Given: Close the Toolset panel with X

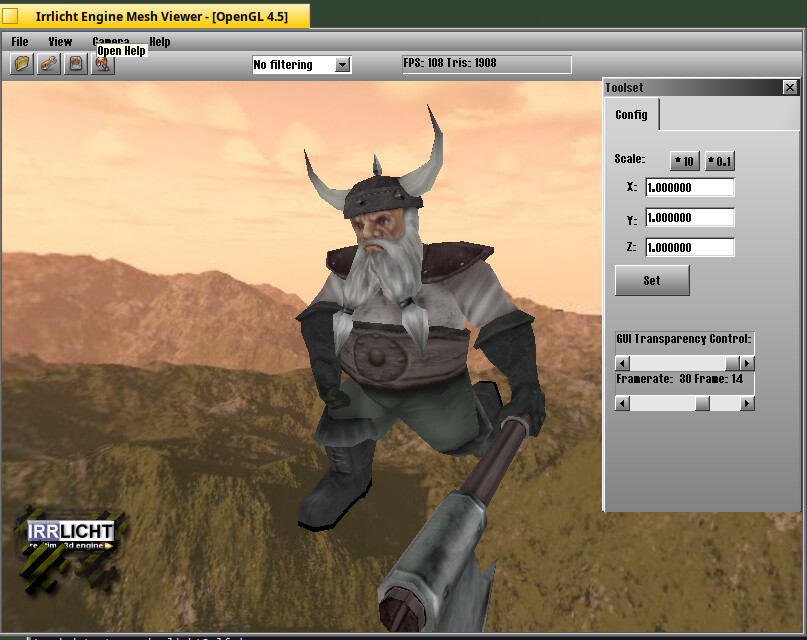Looking at the screenshot, I should click(x=789, y=88).
